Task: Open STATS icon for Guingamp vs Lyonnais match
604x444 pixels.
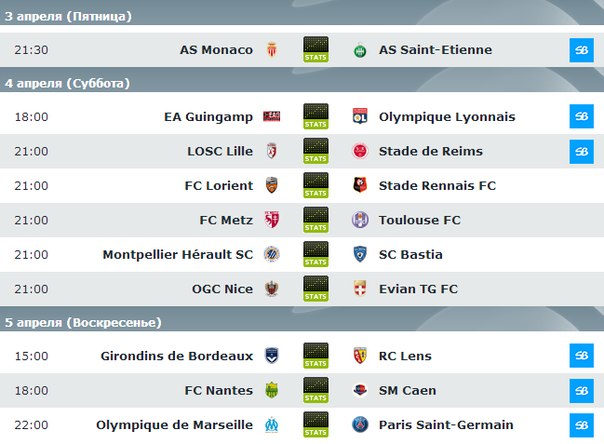Action: tap(315, 116)
